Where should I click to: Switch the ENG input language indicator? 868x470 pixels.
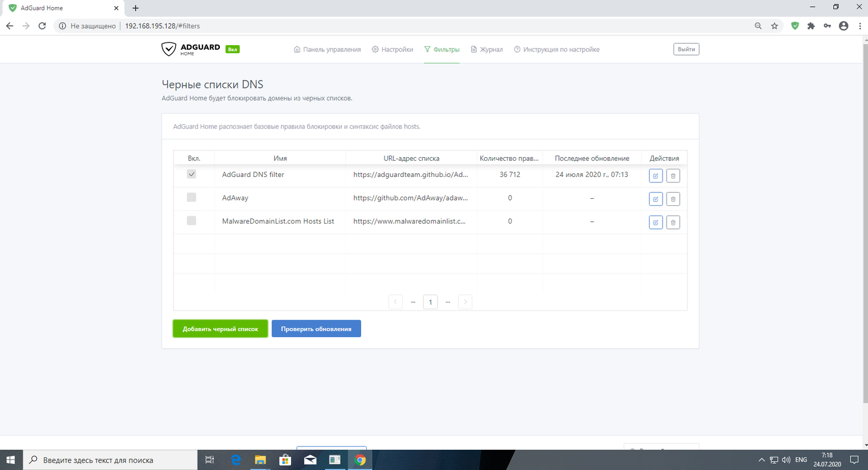coord(801,460)
